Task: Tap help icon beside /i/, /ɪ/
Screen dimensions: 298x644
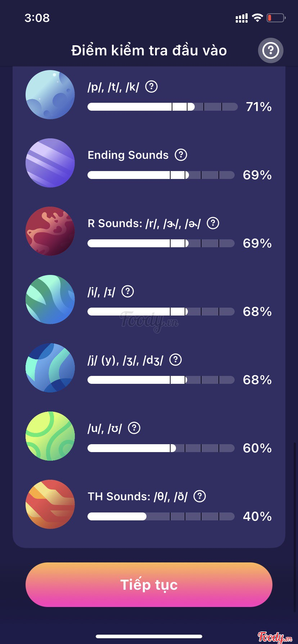Action: point(127,291)
